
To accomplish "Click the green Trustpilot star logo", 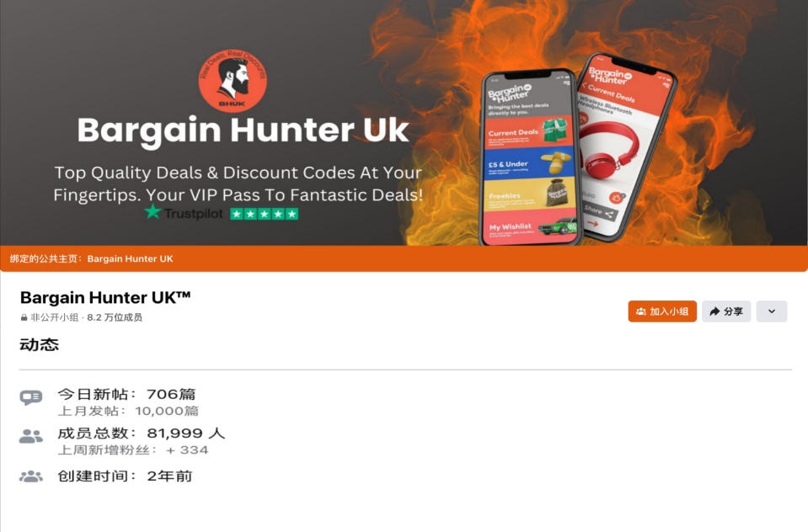I will [153, 211].
